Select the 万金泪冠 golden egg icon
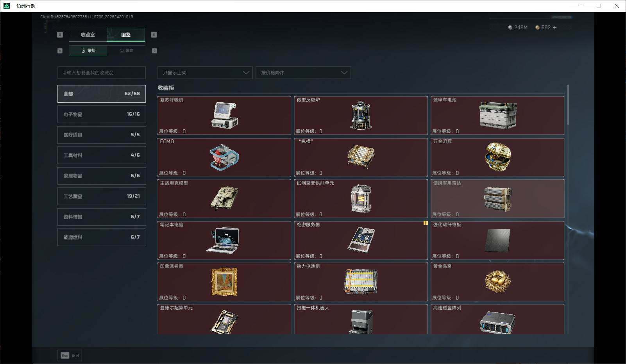This screenshot has height=364, width=626. [x=498, y=157]
